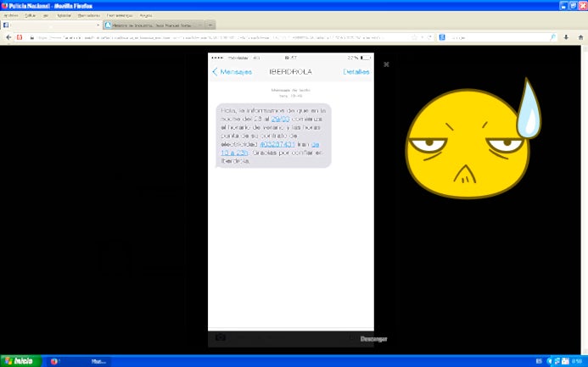Click inside the Google search field
The image size is (588, 367).
tap(497, 37)
